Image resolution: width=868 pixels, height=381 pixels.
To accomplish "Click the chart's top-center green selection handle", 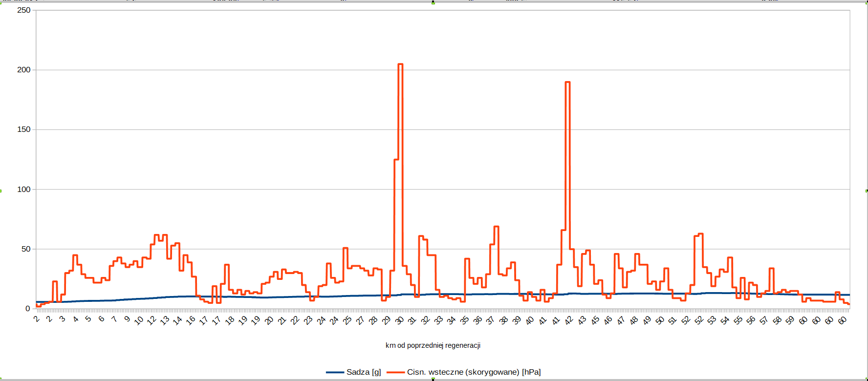I will pyautogui.click(x=433, y=2).
